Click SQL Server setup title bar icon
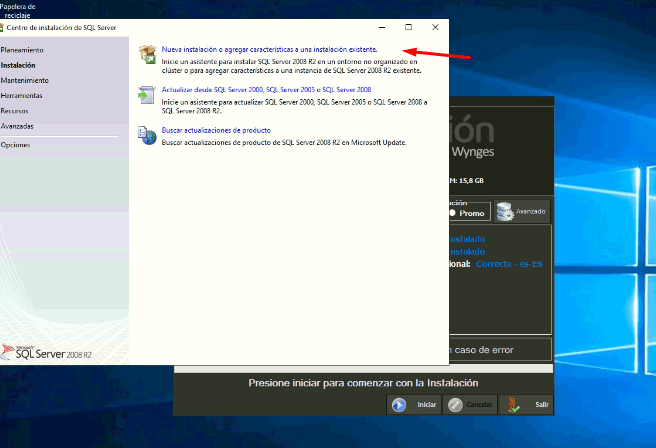656x448 pixels. point(6,27)
